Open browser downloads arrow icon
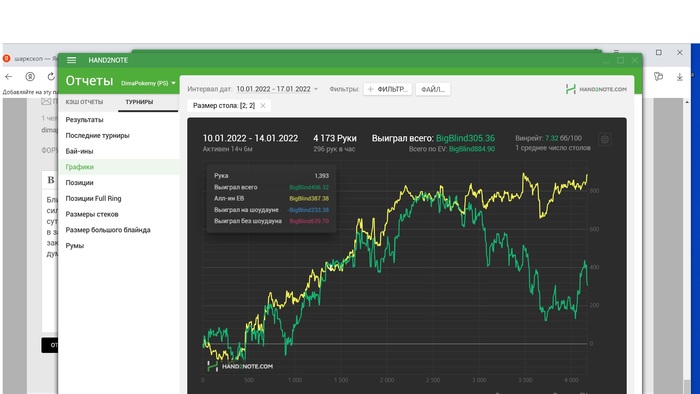The height and width of the screenshot is (394, 700). click(x=679, y=77)
